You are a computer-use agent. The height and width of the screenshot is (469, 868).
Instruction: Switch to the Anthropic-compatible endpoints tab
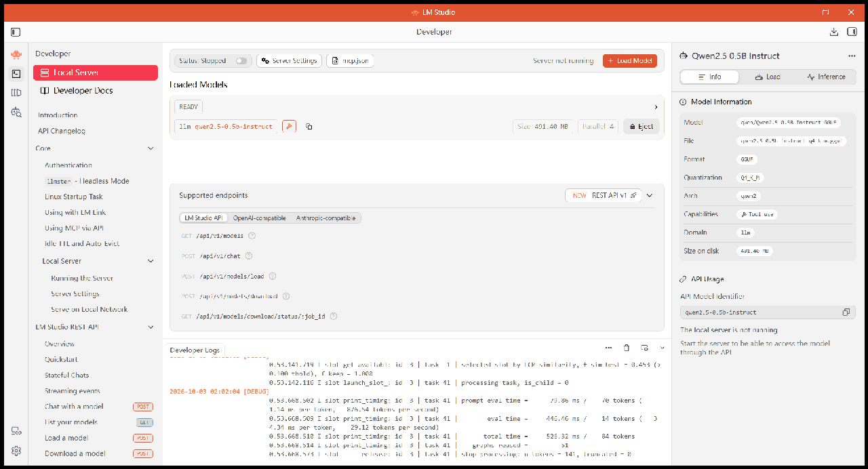[x=325, y=218]
